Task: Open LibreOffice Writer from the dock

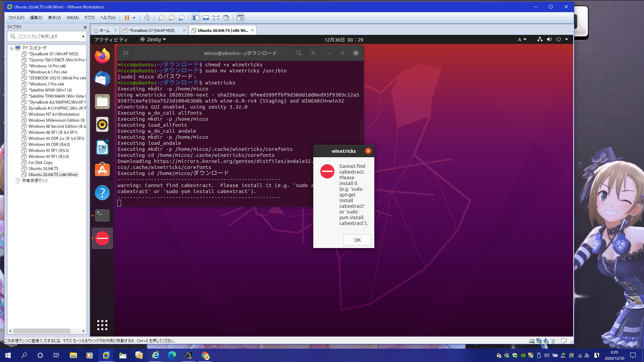Action: click(102, 147)
